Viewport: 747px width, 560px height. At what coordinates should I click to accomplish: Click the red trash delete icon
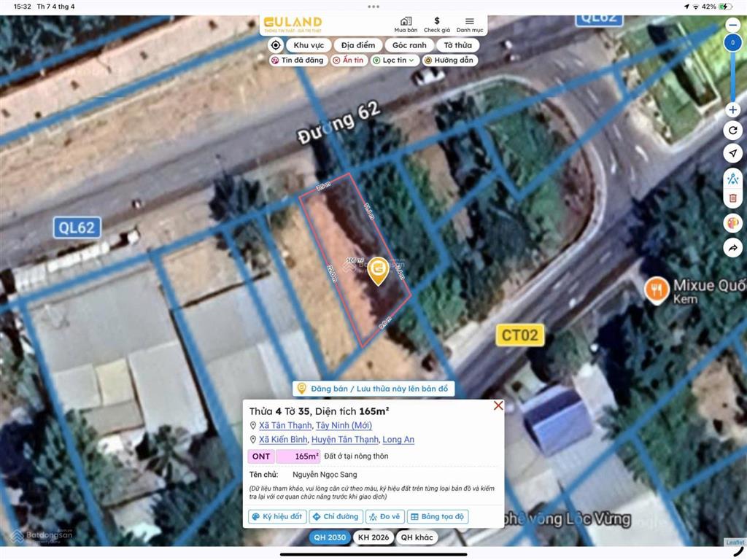[732, 198]
